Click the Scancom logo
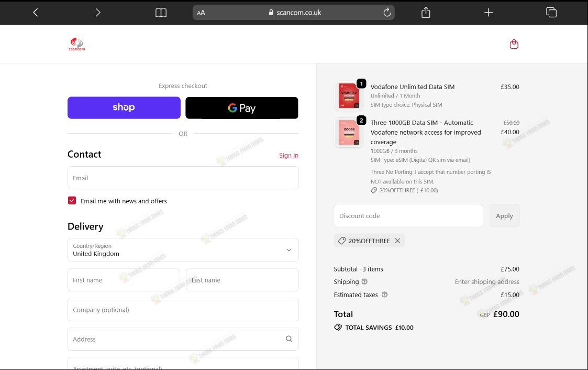 tap(77, 44)
